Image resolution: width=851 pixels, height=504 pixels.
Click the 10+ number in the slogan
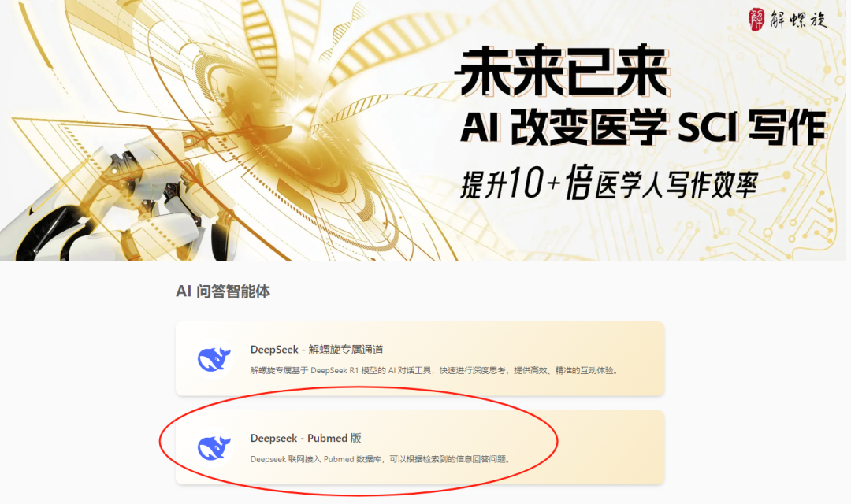click(533, 182)
